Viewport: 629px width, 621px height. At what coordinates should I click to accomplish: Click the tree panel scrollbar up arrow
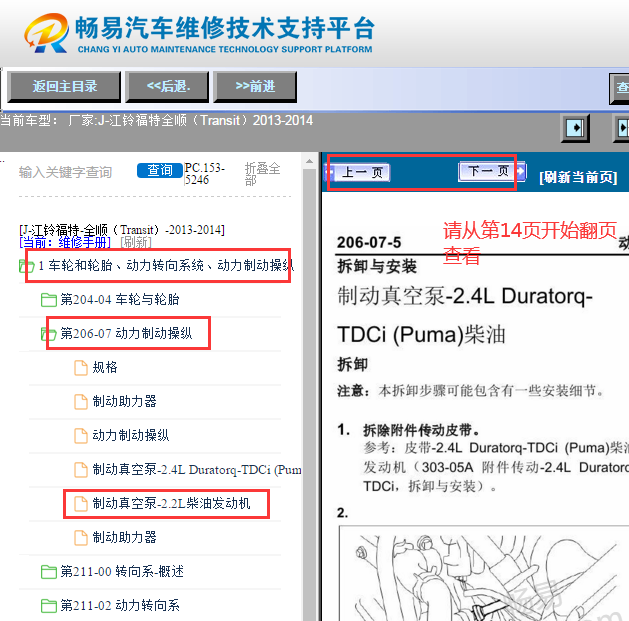(x=309, y=161)
